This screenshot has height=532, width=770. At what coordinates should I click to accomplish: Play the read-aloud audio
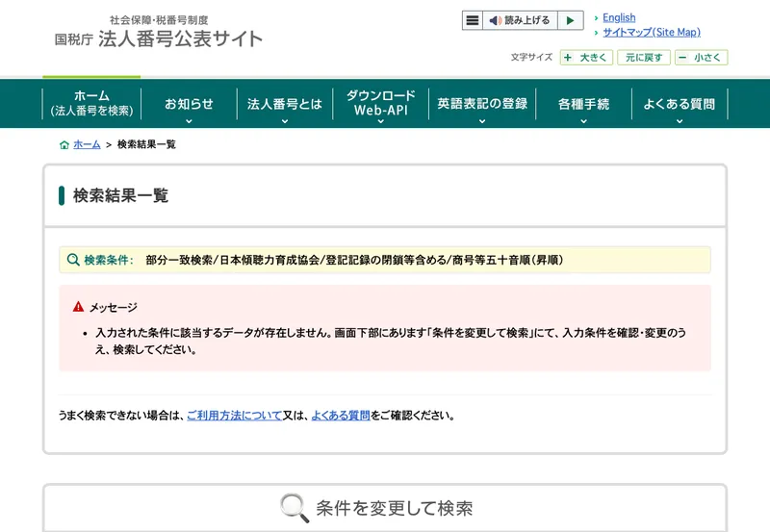[571, 20]
